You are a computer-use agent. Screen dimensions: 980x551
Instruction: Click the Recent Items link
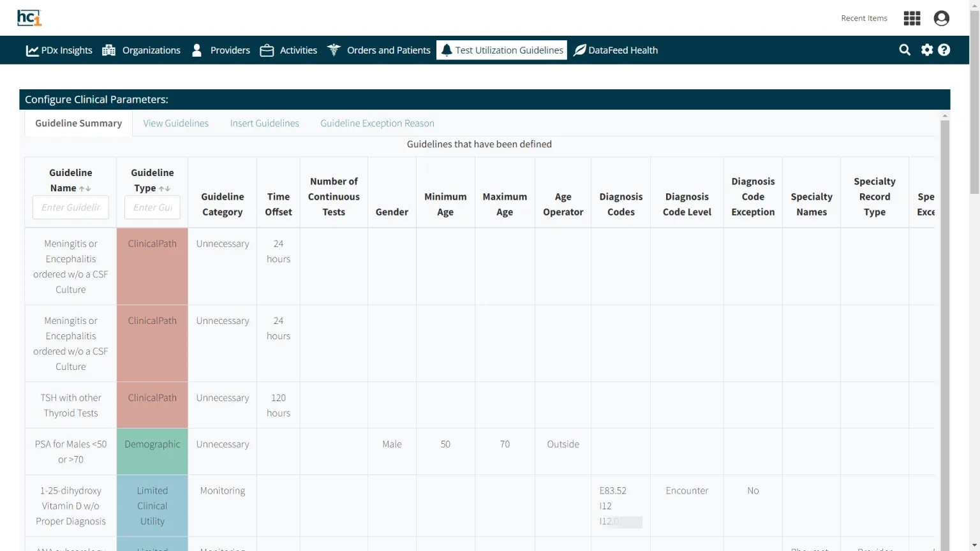pos(864,18)
